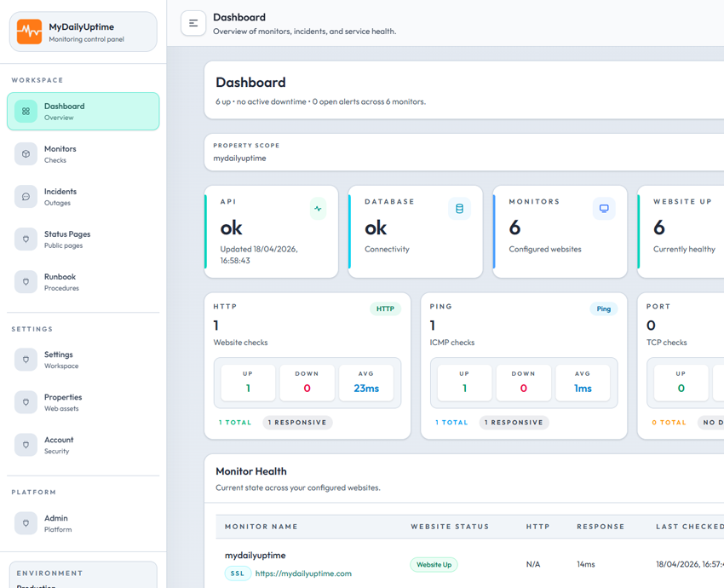Click the mydailyuptime monitor name in table
Image resolution: width=724 pixels, height=588 pixels.
256,556
